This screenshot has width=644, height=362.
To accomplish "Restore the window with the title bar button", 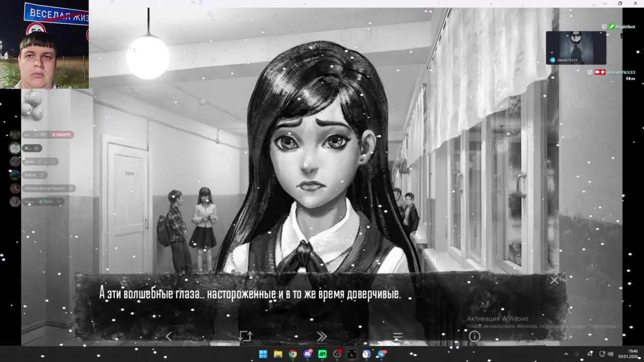I will (620, 4).
